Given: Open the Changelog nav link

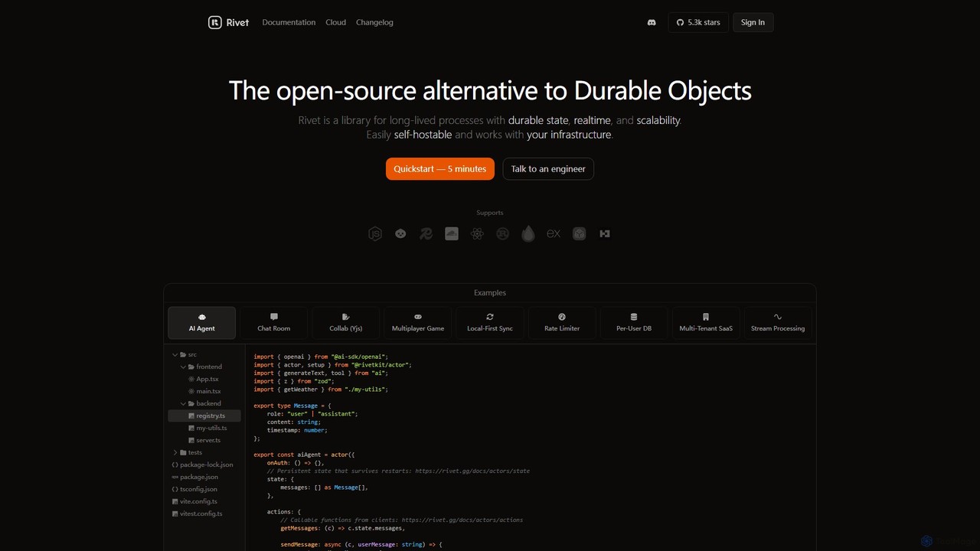Looking at the screenshot, I should pos(374,22).
